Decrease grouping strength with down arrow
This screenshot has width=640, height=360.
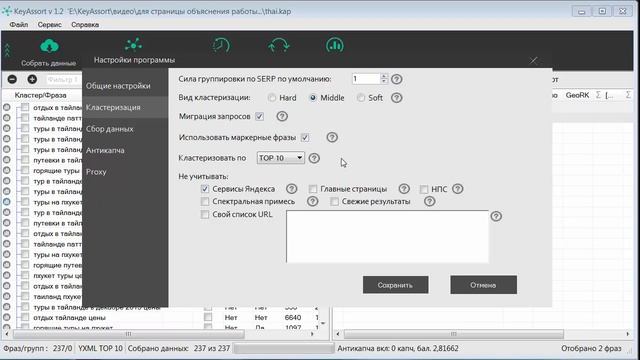pyautogui.click(x=384, y=82)
